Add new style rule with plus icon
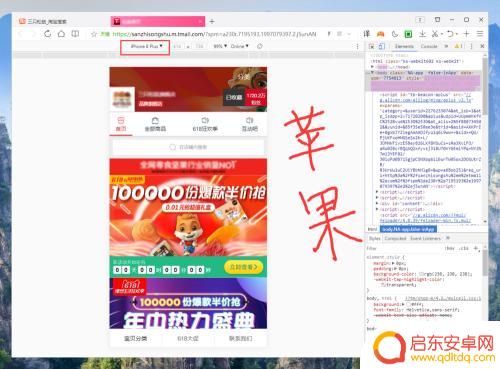Viewport: 500px width, 369px height. click(x=476, y=248)
